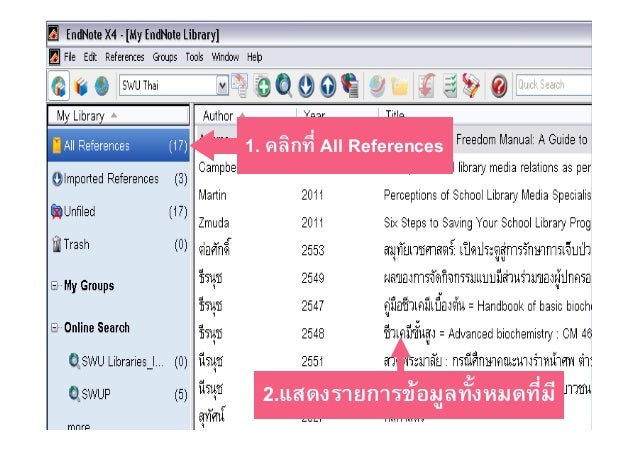
Task: Collapse the My Groups section
Action: click(55, 286)
